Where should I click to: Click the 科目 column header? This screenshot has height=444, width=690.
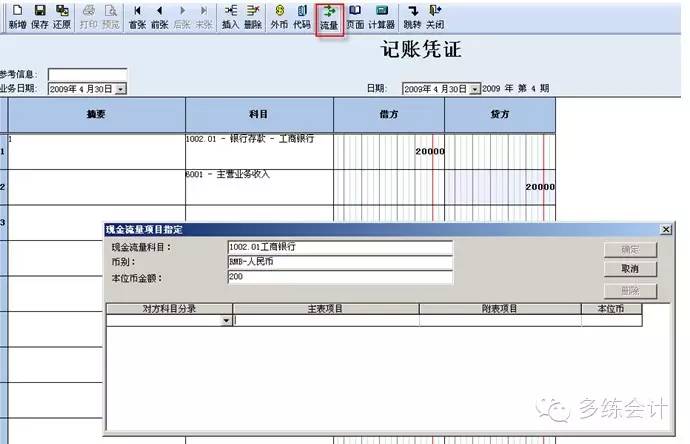point(259,114)
